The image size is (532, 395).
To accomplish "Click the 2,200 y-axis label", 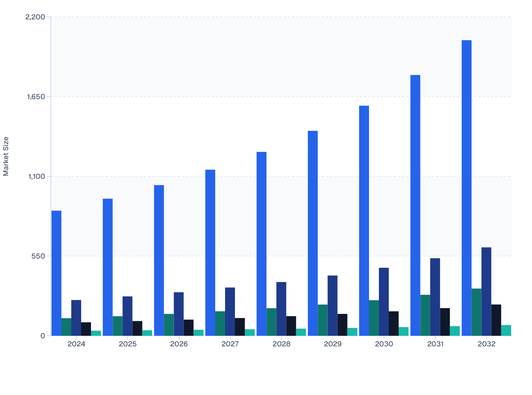I will click(35, 17).
